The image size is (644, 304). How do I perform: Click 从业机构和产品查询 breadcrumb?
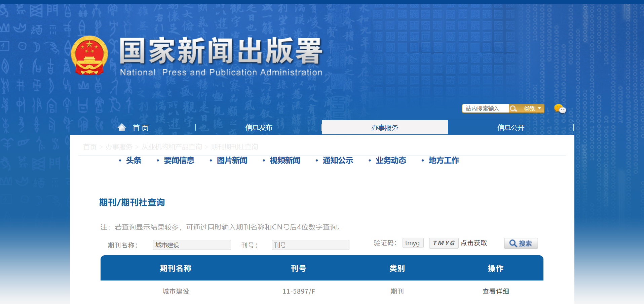pyautogui.click(x=172, y=147)
